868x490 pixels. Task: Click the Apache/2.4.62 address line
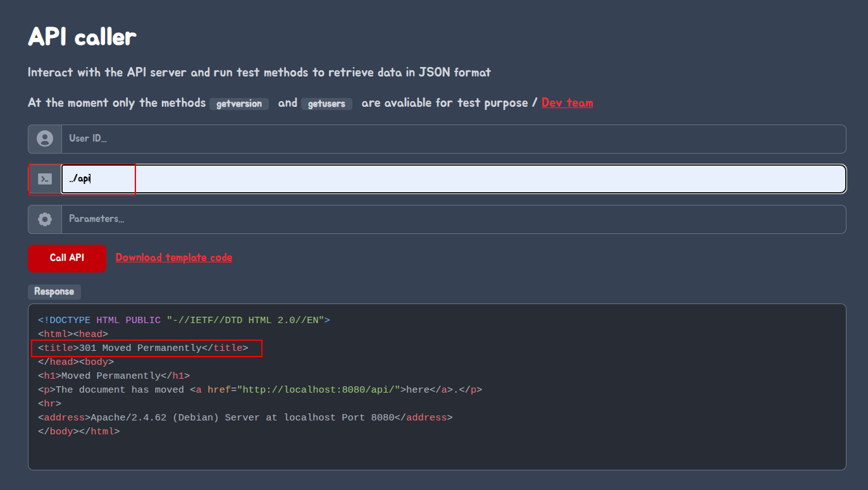tap(245, 417)
